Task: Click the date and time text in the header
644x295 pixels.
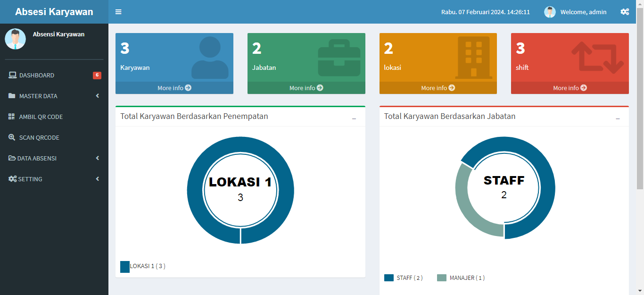Action: 486,12
